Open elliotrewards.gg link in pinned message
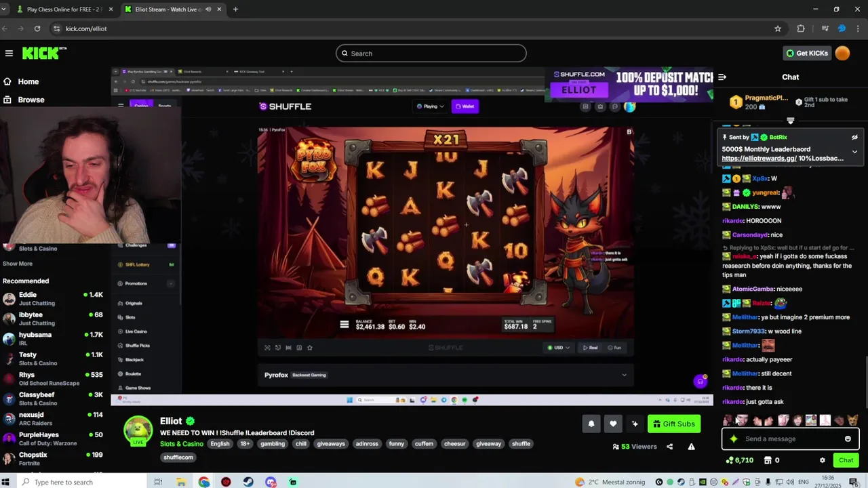The width and height of the screenshot is (868, 488). (x=759, y=159)
